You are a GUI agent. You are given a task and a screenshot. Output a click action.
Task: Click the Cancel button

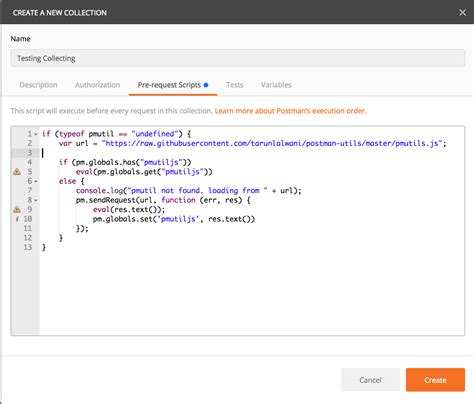click(x=370, y=380)
